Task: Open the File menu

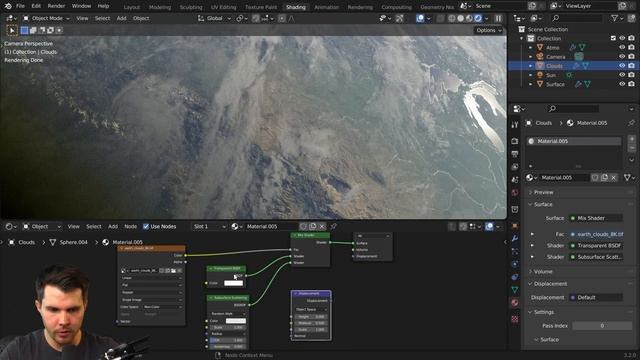Action: point(20,6)
